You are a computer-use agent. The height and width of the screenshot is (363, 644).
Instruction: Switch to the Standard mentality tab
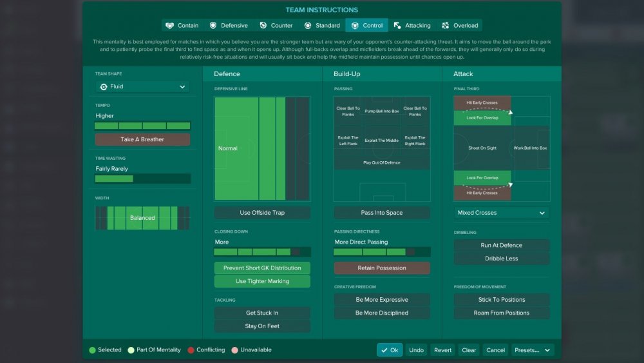point(323,26)
